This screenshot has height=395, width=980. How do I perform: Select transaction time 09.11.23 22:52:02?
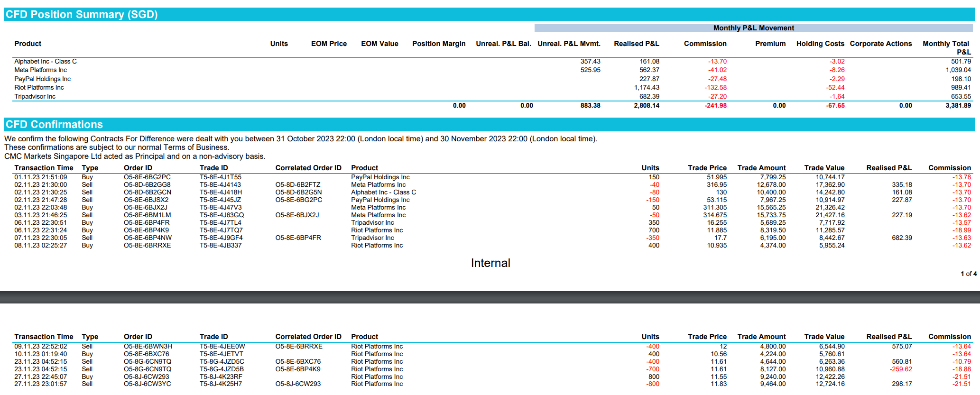(x=41, y=346)
